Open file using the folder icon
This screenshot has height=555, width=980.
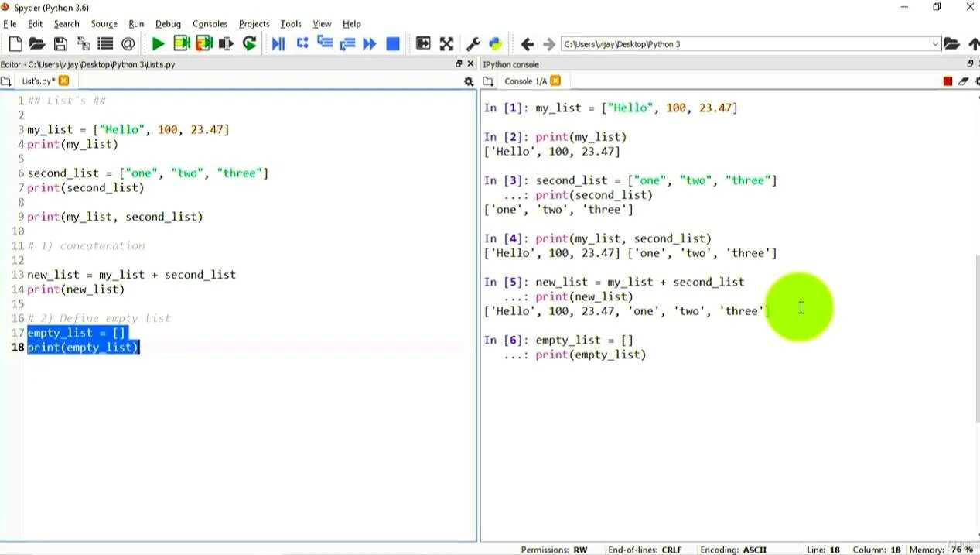coord(37,44)
